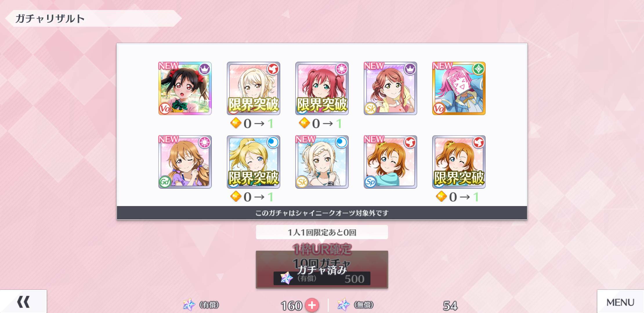Tap the red plus to buy stars
Viewport: 644px width, 313px height.
click(x=312, y=305)
